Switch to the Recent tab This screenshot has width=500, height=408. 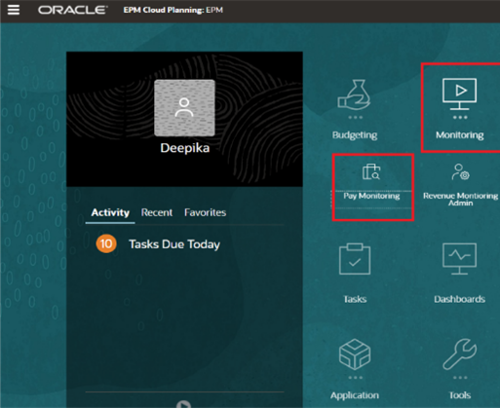(x=157, y=212)
